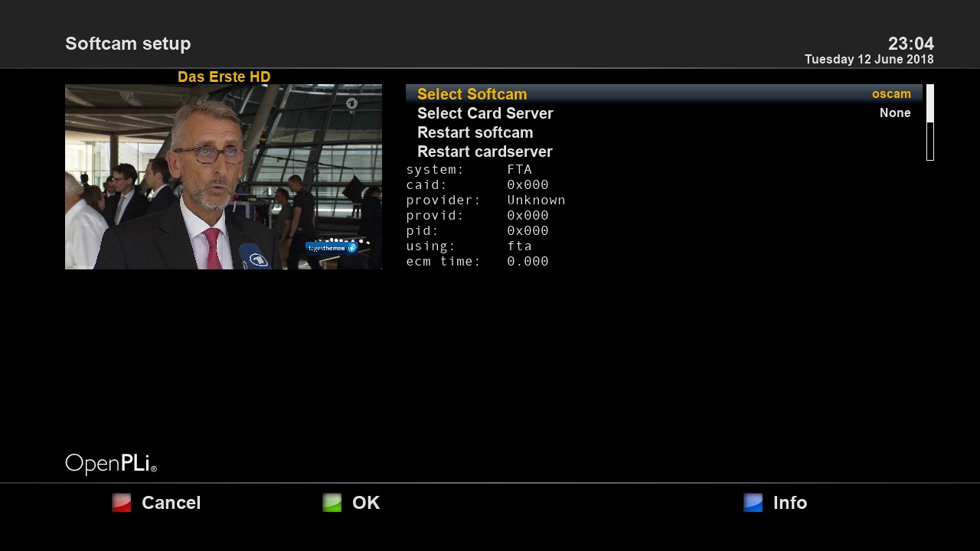
Task: Select the Cancel label
Action: 171,503
